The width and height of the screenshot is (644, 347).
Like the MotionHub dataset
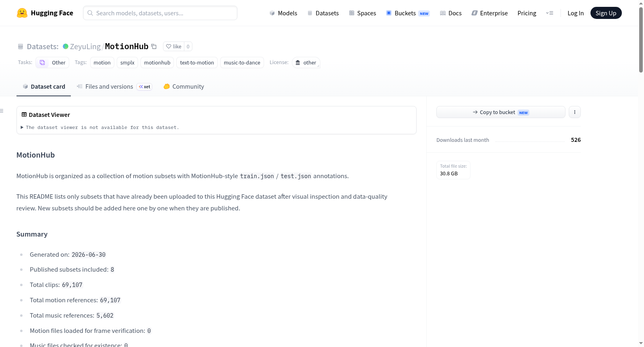pos(174,46)
